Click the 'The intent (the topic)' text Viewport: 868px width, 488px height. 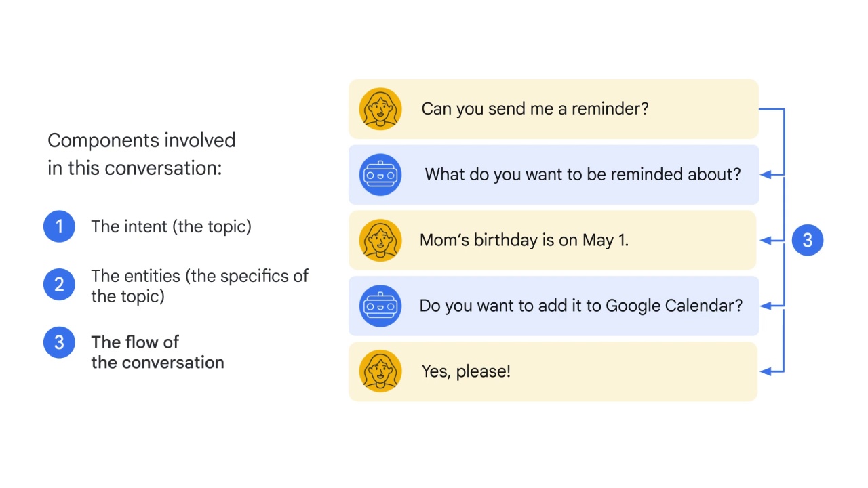171,227
